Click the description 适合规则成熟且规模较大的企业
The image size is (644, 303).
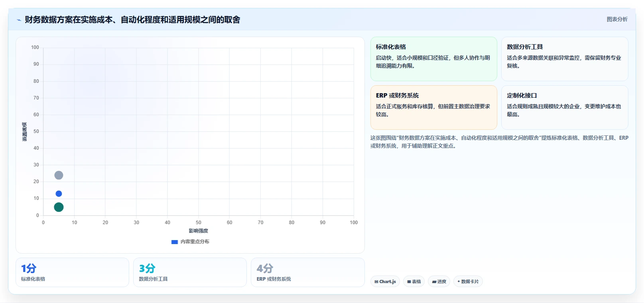pyautogui.click(x=564, y=110)
